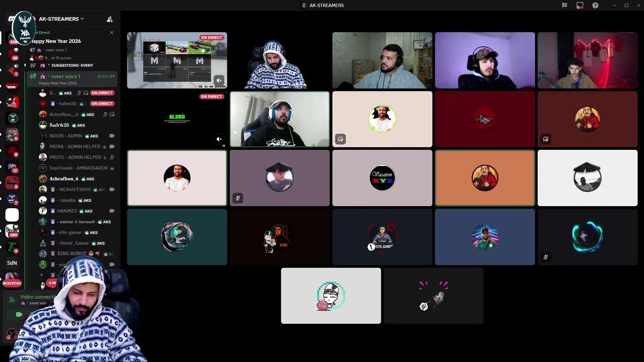This screenshot has height=362, width=644.
Task: Focus the webcam tile with purple lighting
Action: click(485, 60)
